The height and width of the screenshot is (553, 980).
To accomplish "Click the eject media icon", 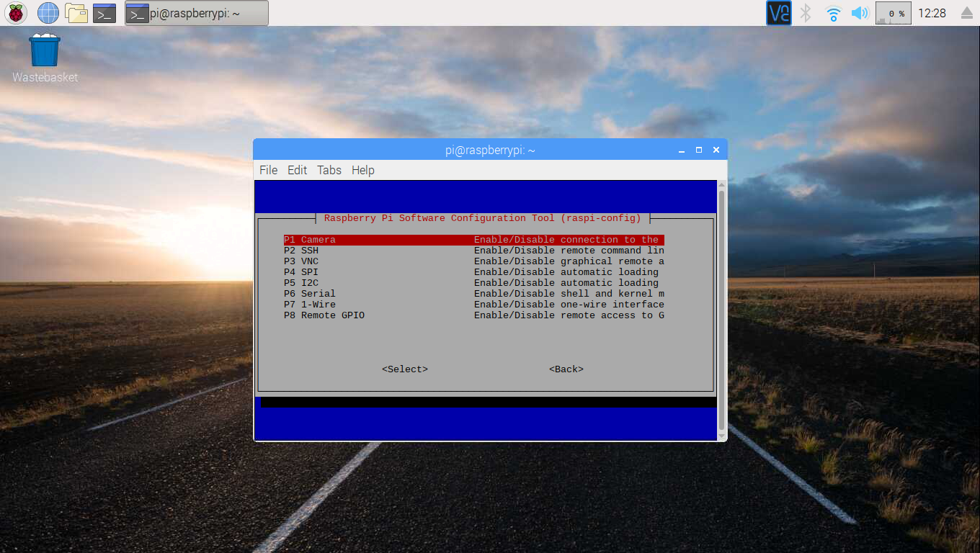I will (x=966, y=13).
